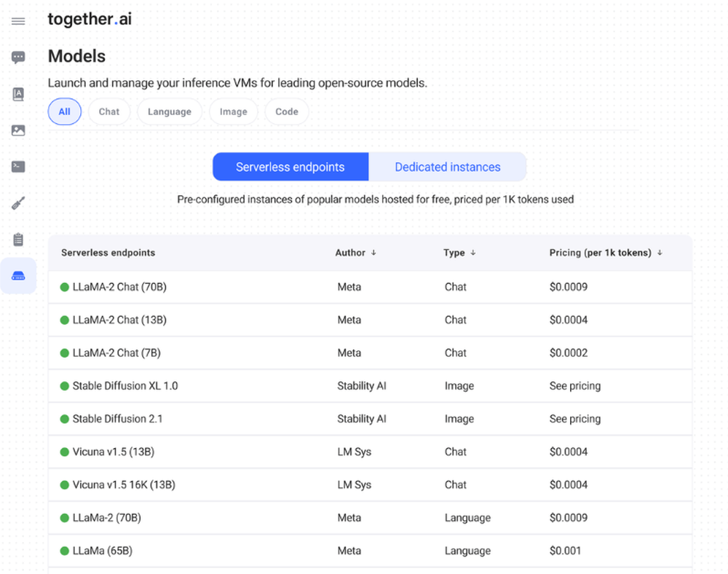Open the image playground sidebar icon
This screenshot has height=574, width=728.
coord(18,130)
